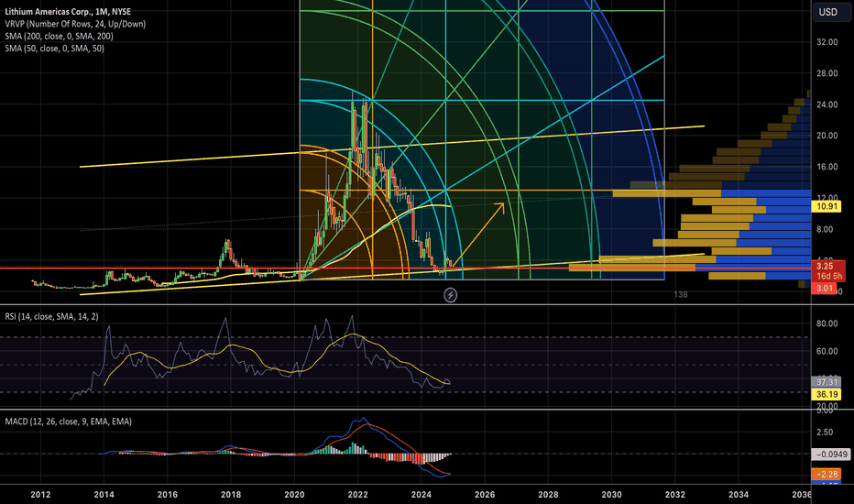Click the lightning bolt event icon
Screen dimensions: 854x504
[x=451, y=295]
